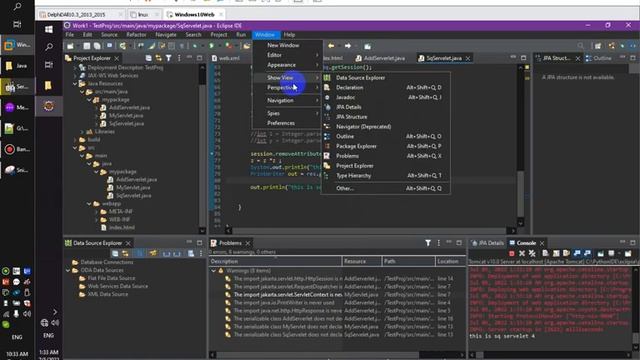Switch to web.xml editor tab
The image size is (640, 360).
click(226, 58)
